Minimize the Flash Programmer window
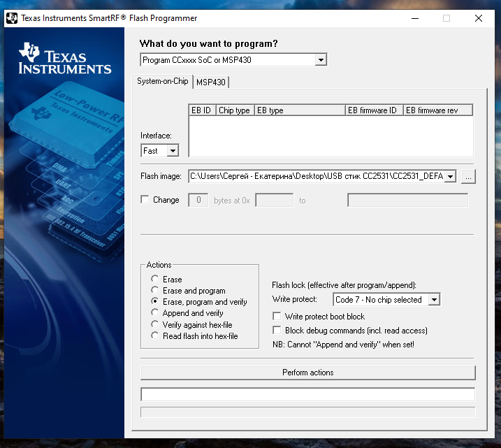This screenshot has width=501, height=448. click(x=415, y=18)
